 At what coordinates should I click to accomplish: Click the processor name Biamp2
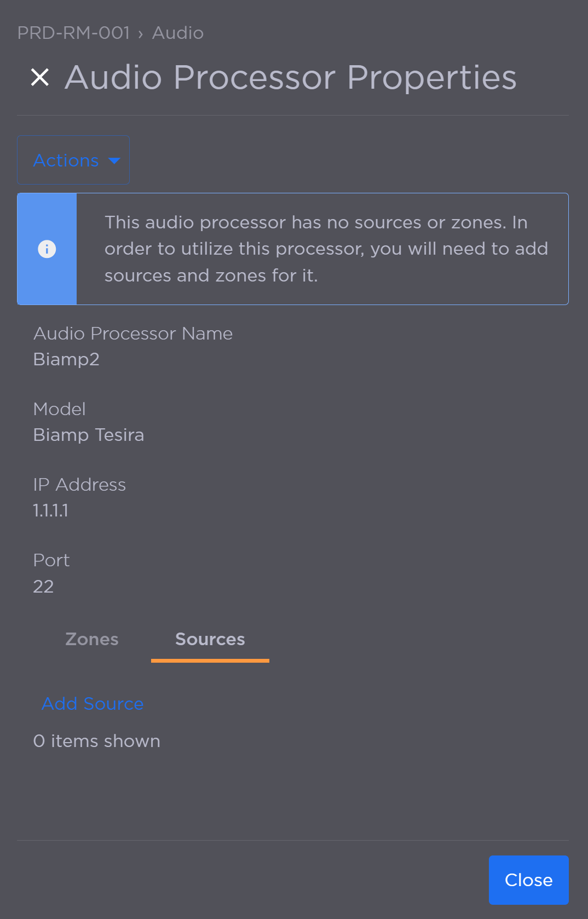point(66,360)
